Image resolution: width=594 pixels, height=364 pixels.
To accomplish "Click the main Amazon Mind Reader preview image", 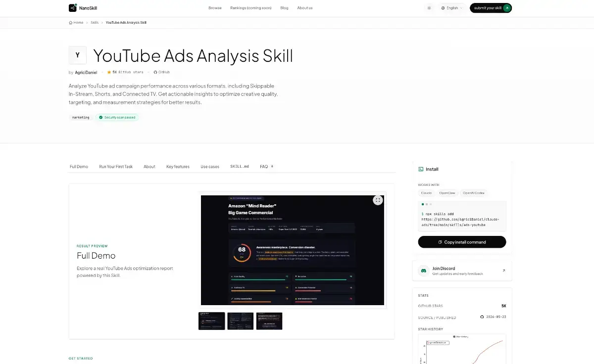I will [x=293, y=250].
